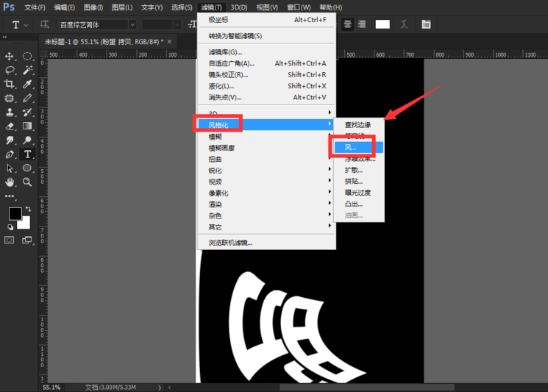This screenshot has width=548, height=392.
Task: Open the three-dot Edit Toolbar button
Action: coord(10,196)
